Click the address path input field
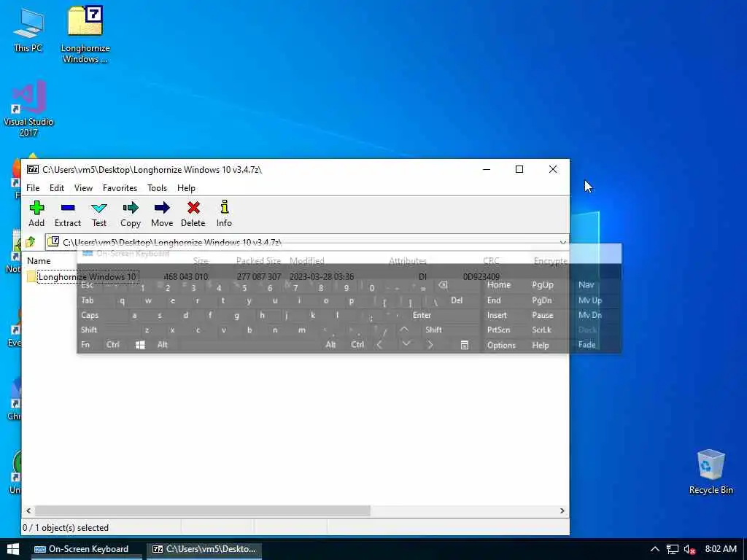 click(x=303, y=242)
